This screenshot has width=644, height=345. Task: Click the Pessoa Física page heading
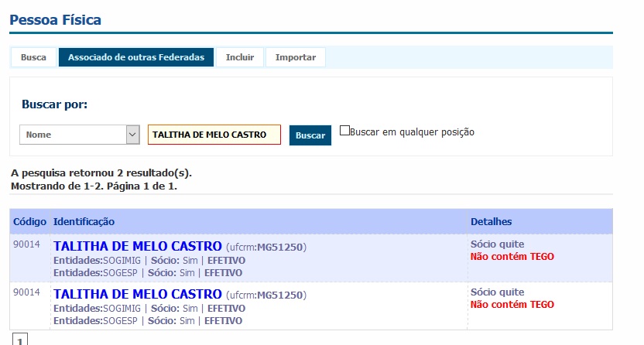click(x=56, y=19)
